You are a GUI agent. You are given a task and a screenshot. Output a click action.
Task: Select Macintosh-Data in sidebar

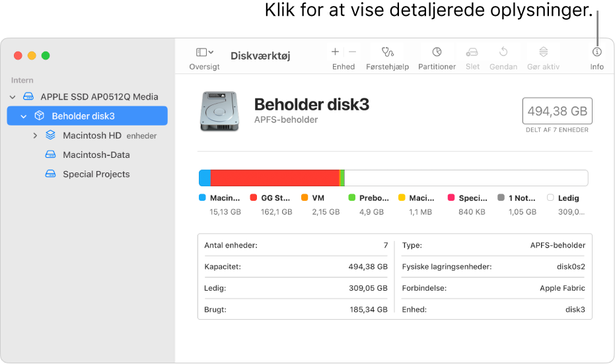(x=96, y=155)
